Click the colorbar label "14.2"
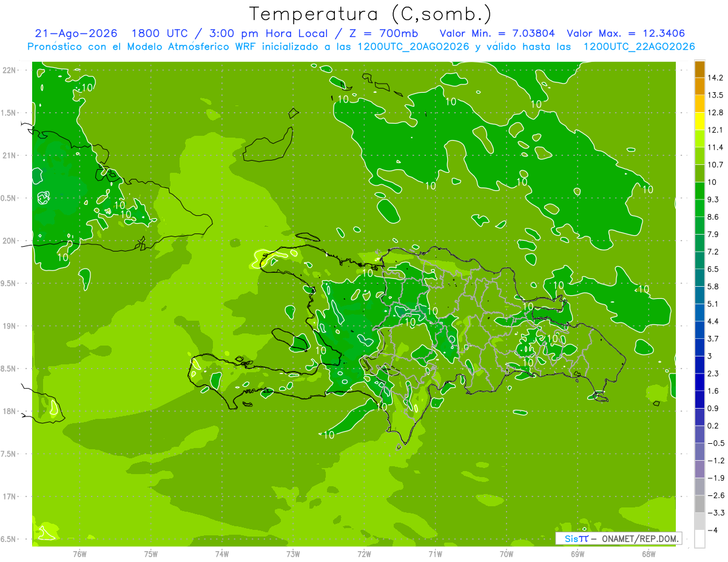The height and width of the screenshot is (562, 728). (x=715, y=78)
